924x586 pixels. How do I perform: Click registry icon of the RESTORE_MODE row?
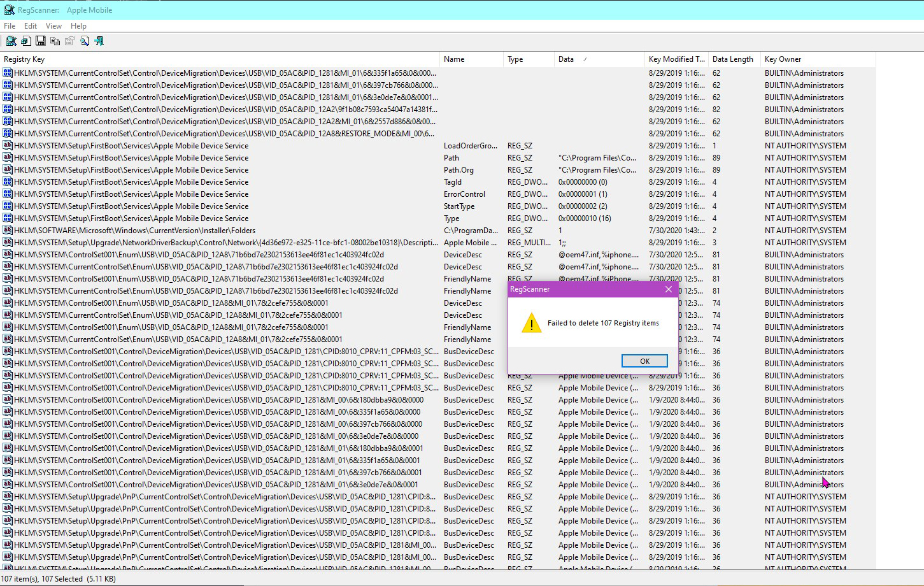click(8, 134)
